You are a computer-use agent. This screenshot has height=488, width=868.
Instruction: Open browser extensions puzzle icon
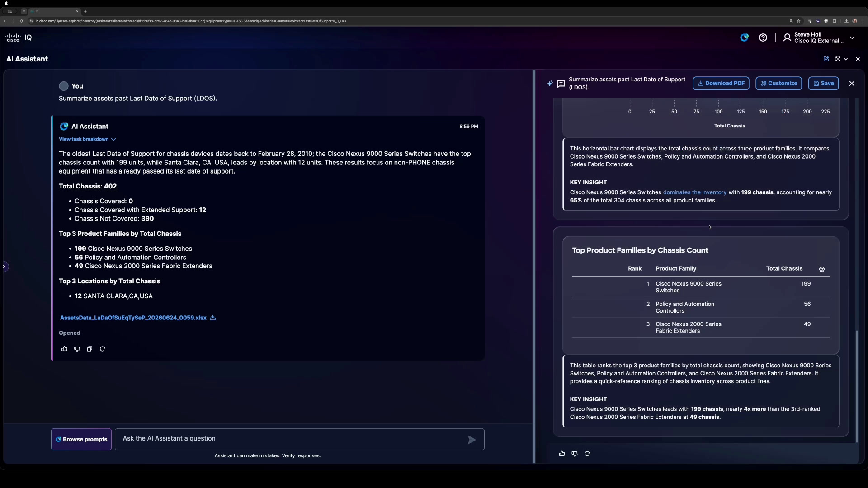pos(834,21)
